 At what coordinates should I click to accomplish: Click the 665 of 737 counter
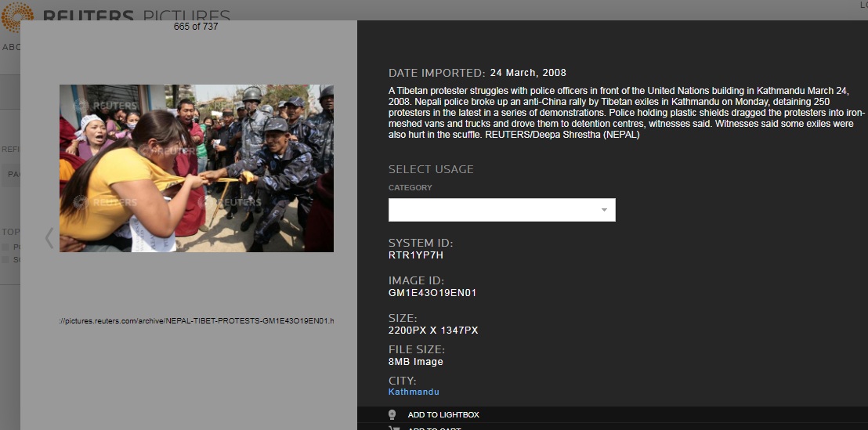[x=196, y=26]
